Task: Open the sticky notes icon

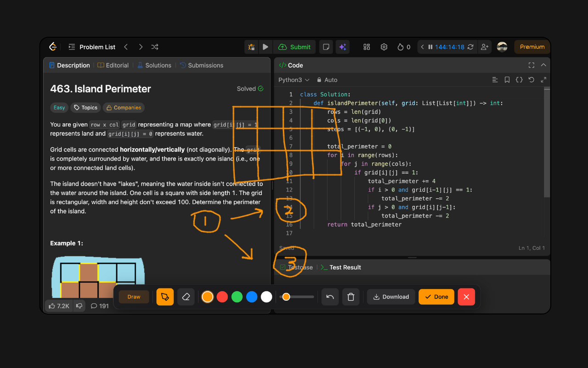Action: [x=326, y=46]
